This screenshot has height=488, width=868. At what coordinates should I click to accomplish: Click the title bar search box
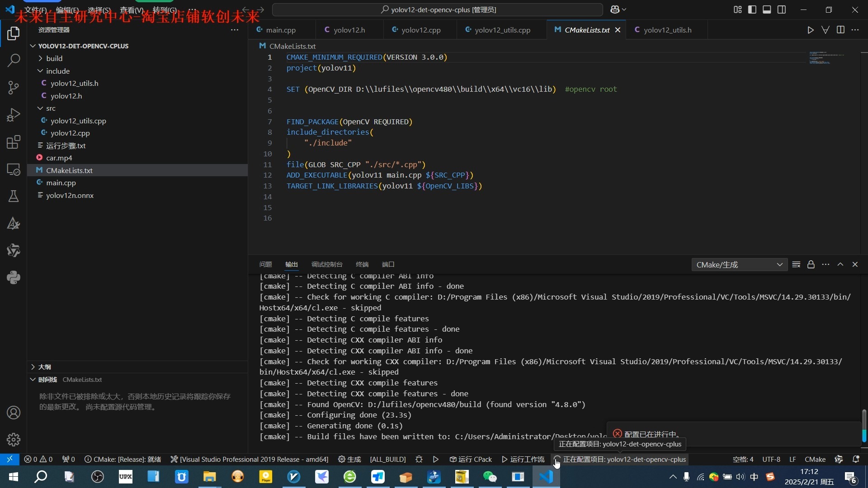(437, 9)
